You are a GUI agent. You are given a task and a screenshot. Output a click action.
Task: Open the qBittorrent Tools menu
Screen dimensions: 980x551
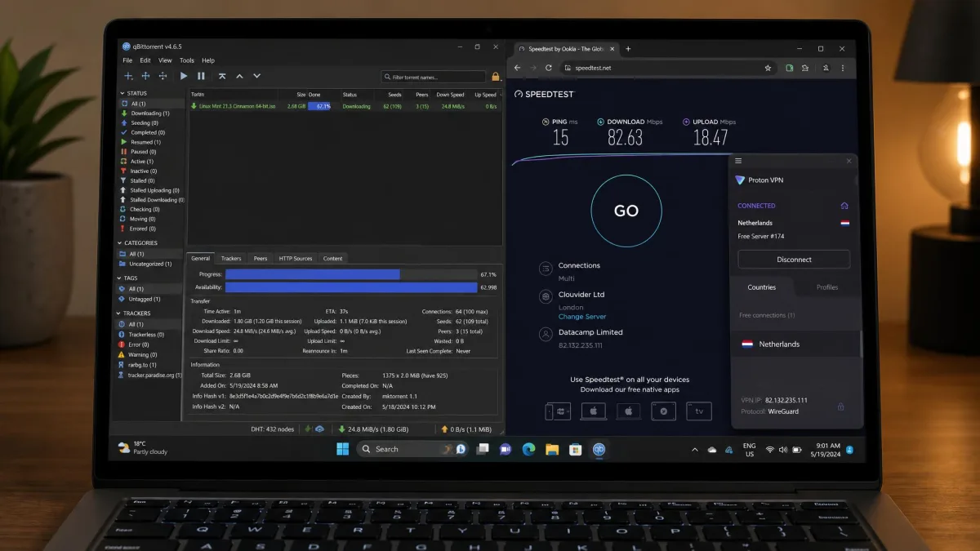coord(187,60)
